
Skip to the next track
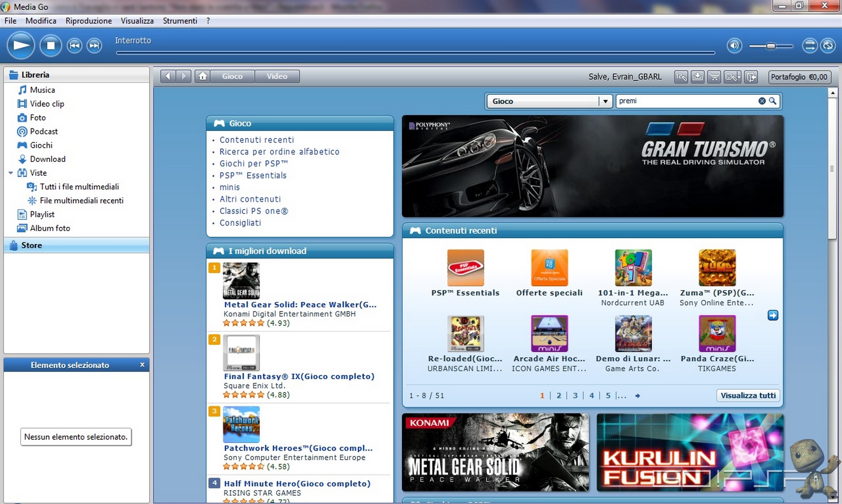(x=94, y=45)
